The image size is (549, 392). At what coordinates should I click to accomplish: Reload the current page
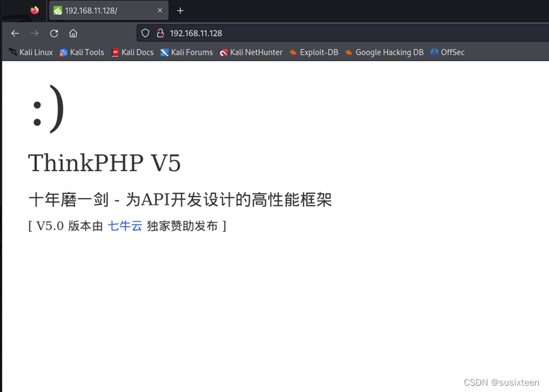coord(54,33)
